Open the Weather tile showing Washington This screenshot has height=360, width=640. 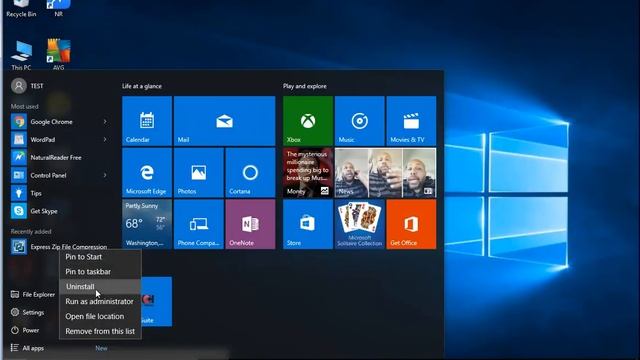click(147, 224)
